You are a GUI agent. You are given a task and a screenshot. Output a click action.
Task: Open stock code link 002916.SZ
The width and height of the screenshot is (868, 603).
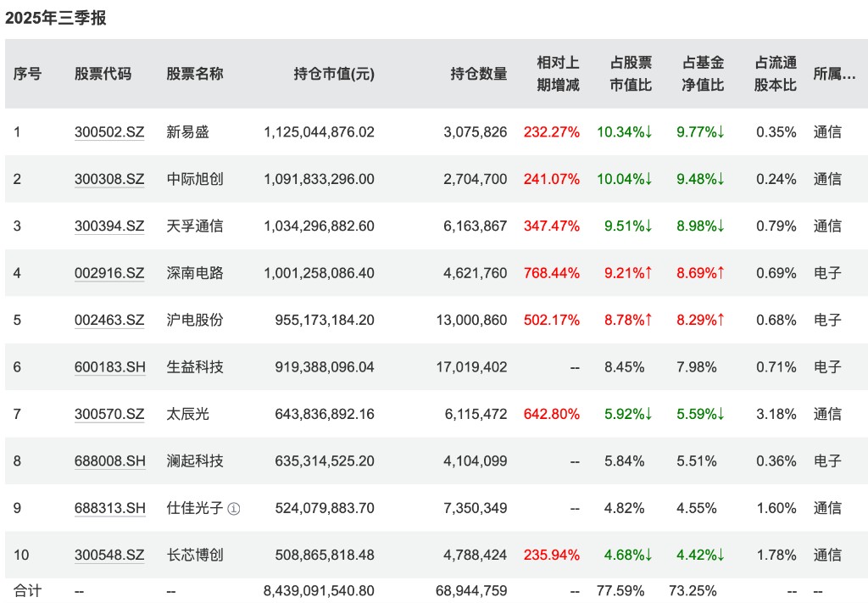109,274
